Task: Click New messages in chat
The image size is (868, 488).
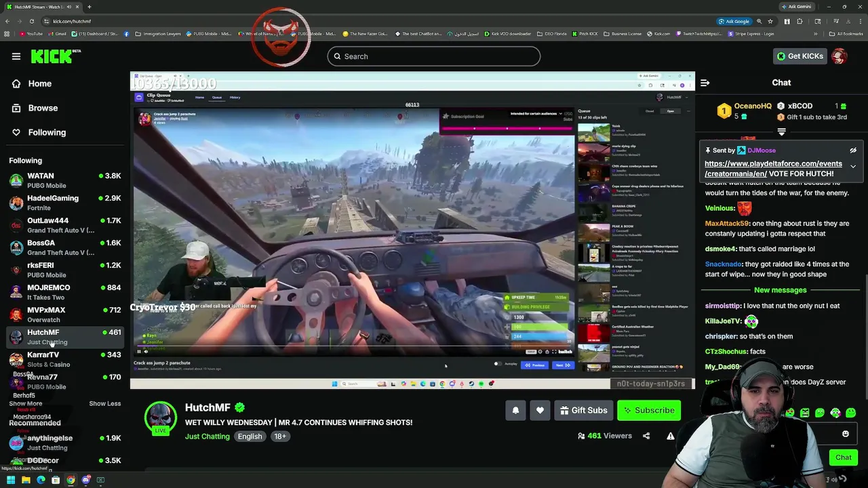Action: [x=780, y=290]
